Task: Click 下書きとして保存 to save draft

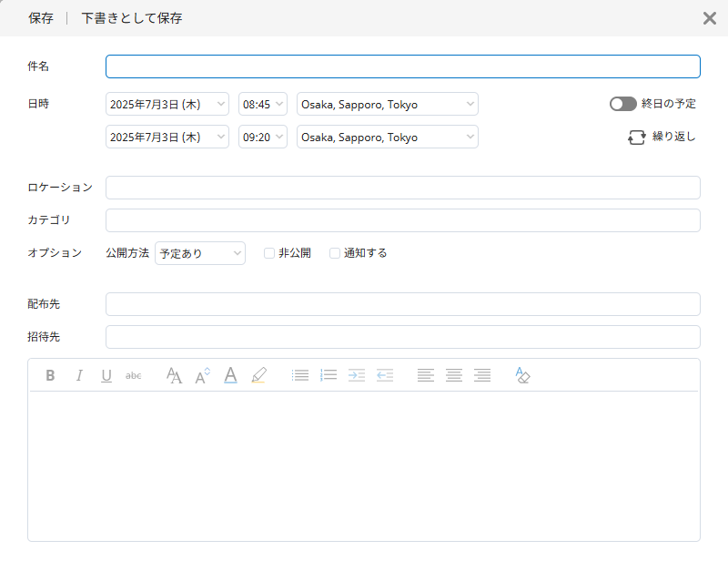Action: point(132,18)
